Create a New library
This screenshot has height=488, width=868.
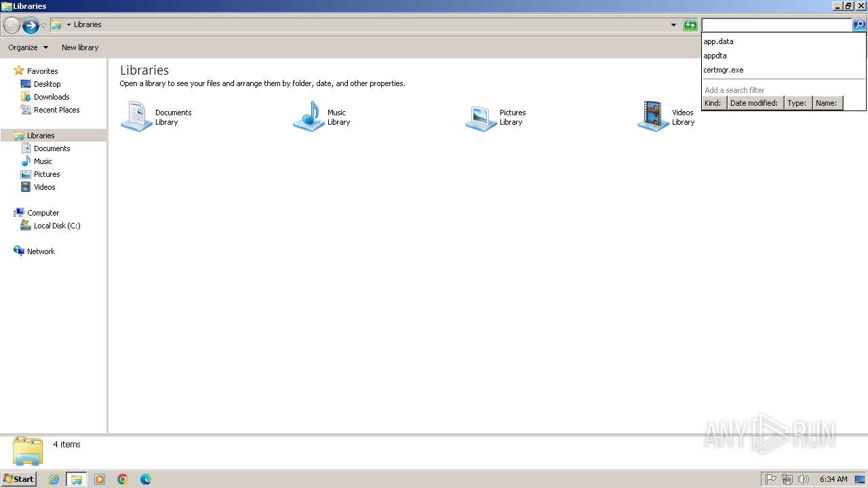80,47
